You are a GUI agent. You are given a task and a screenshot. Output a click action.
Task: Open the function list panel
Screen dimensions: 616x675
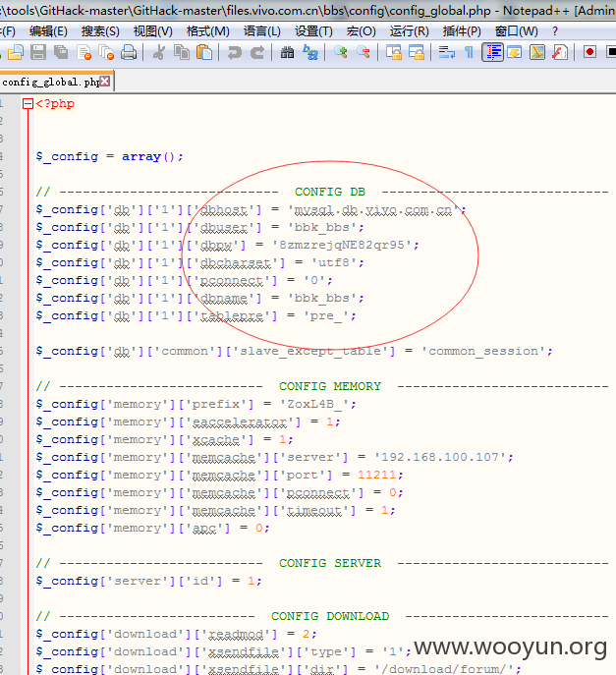pyautogui.click(x=560, y=52)
